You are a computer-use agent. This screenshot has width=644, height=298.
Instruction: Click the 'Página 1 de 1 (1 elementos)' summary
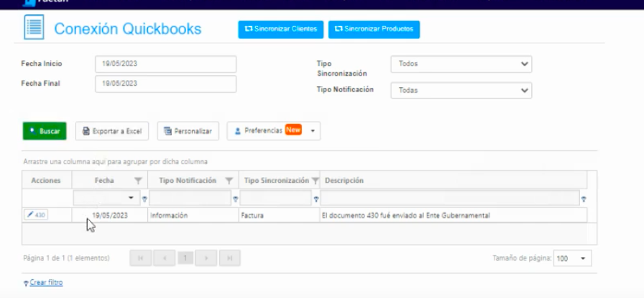tap(67, 258)
